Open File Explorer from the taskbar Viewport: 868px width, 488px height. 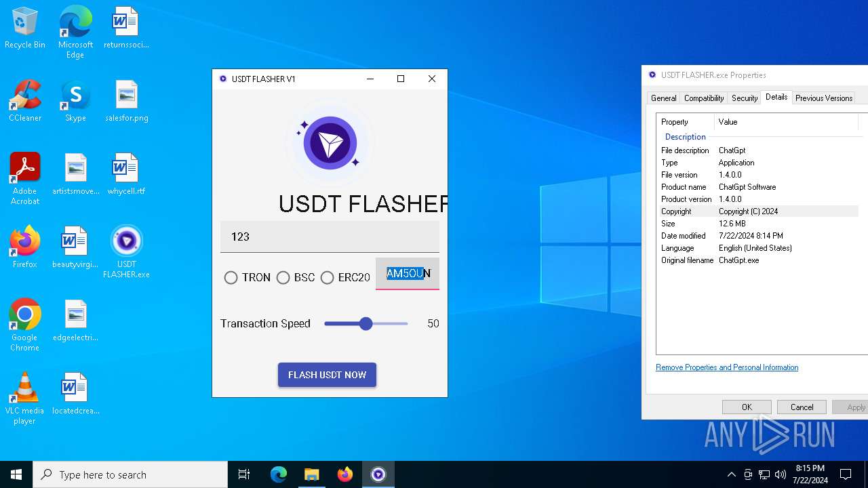(311, 474)
